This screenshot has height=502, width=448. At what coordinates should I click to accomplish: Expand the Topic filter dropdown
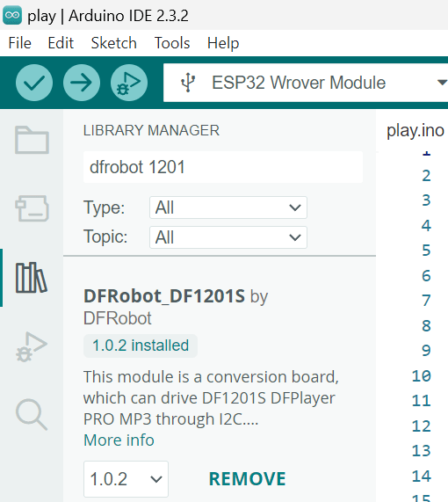coord(228,237)
